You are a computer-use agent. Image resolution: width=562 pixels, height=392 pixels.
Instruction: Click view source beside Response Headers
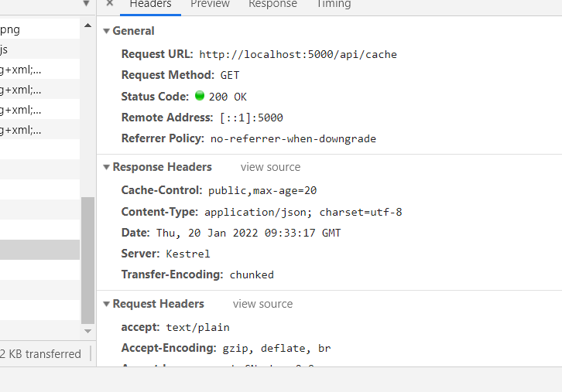(271, 167)
